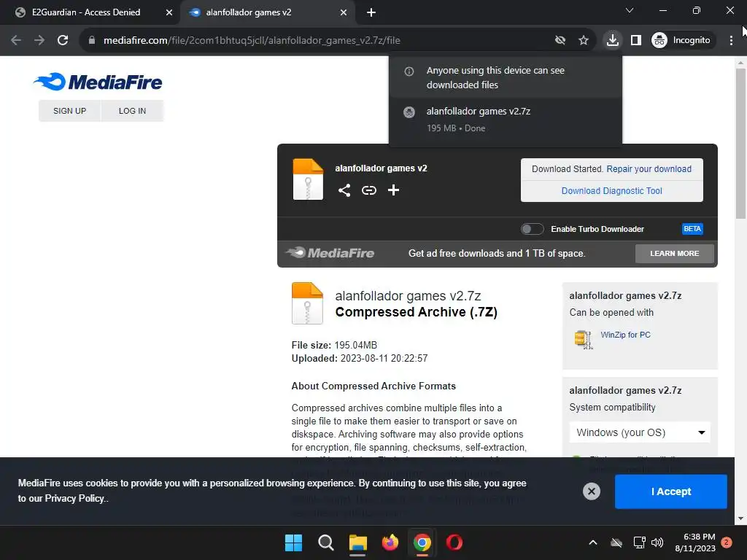Image resolution: width=747 pixels, height=560 pixels.
Task: Launch Firefox from the taskbar
Action: (x=390, y=542)
